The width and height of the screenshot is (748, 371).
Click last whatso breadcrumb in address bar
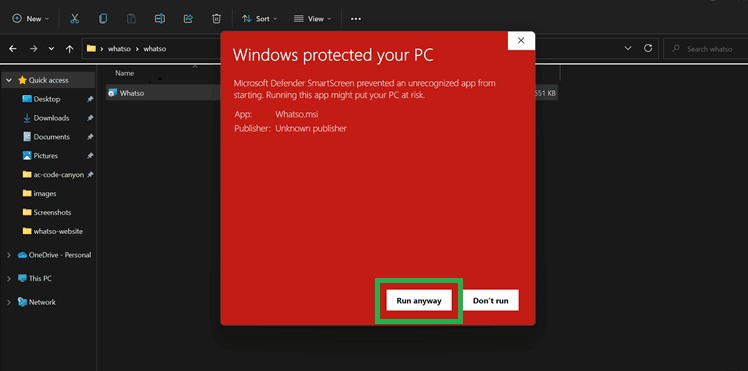[155, 49]
